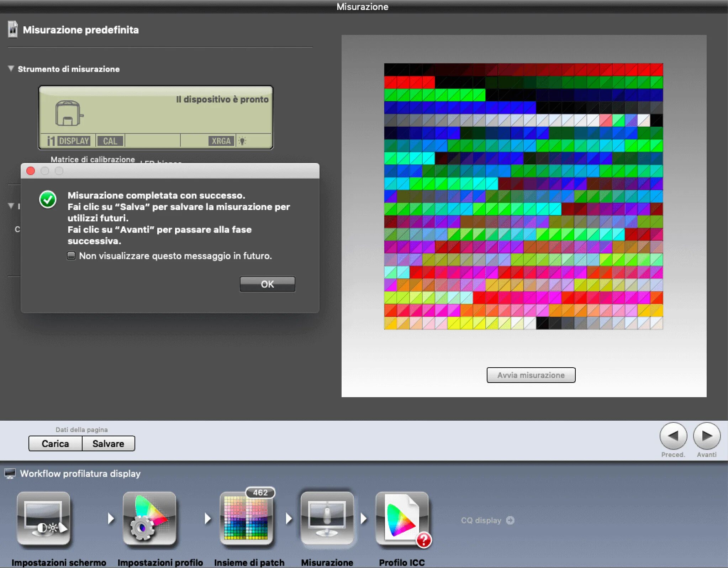Open the Profilo ICC step icon
The height and width of the screenshot is (568, 728).
[x=402, y=518]
